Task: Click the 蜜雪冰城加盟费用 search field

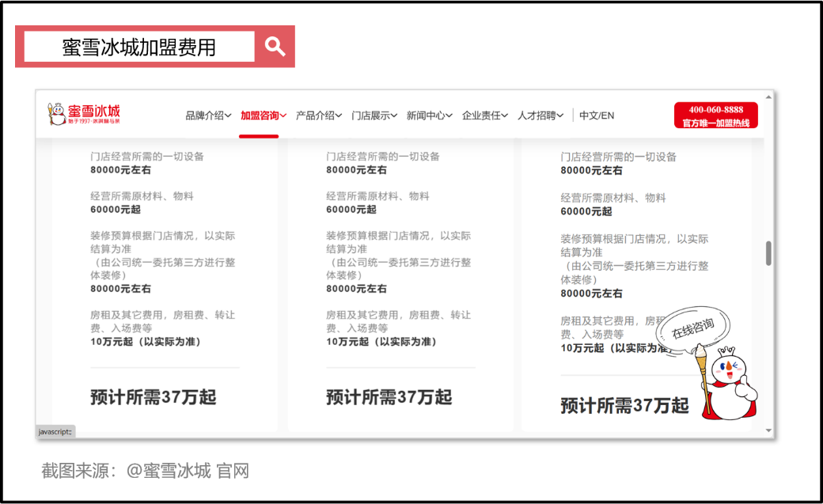Action: click(x=139, y=47)
